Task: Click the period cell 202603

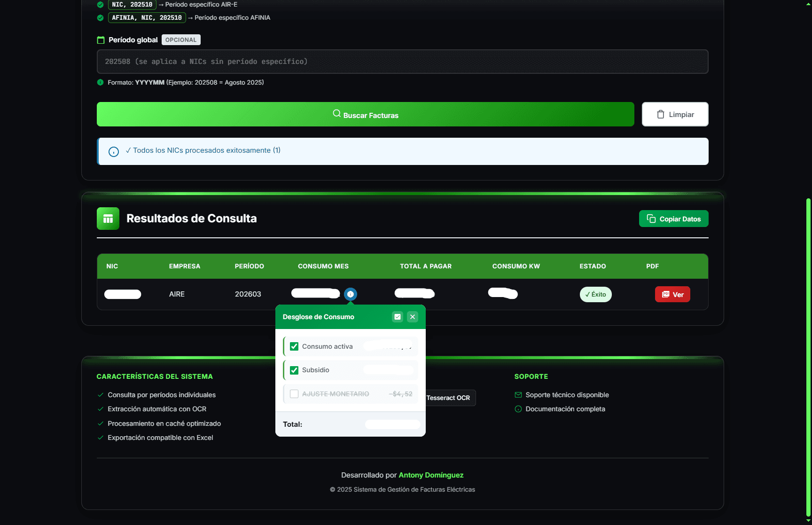Action: coord(248,294)
